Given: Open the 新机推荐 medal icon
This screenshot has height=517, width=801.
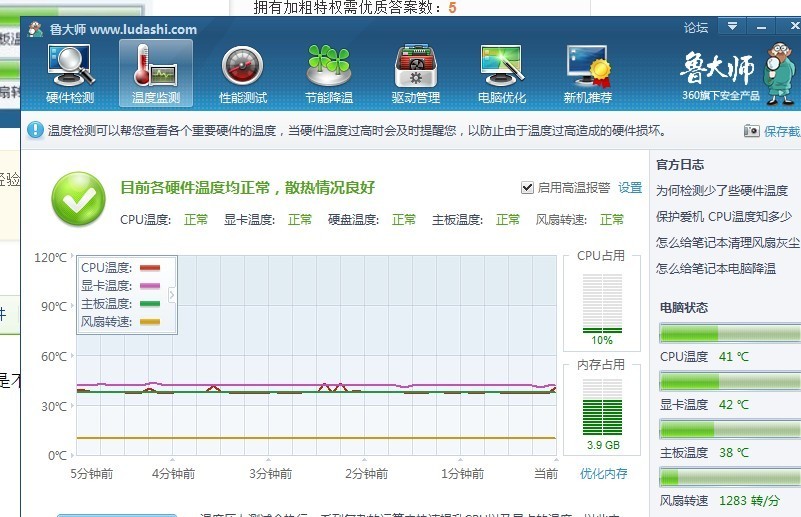Looking at the screenshot, I should coord(588,74).
